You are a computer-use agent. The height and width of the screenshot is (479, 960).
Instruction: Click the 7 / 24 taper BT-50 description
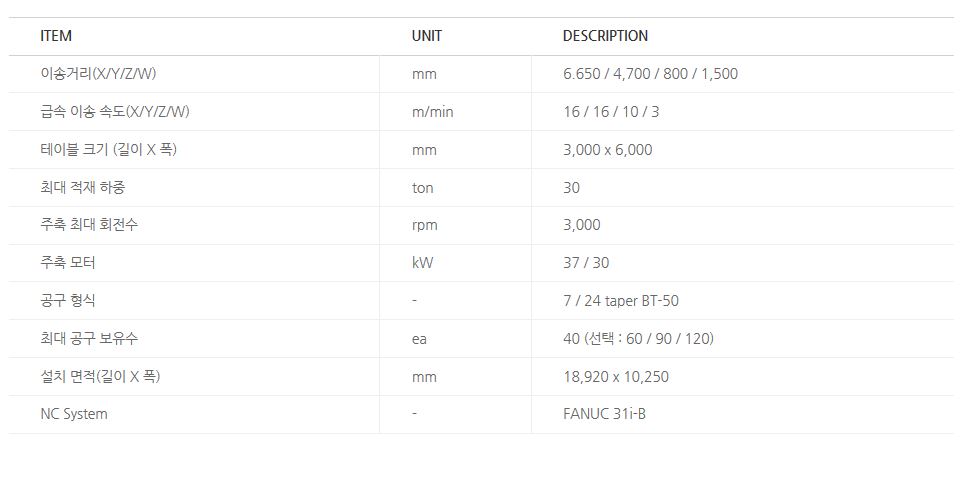621,301
